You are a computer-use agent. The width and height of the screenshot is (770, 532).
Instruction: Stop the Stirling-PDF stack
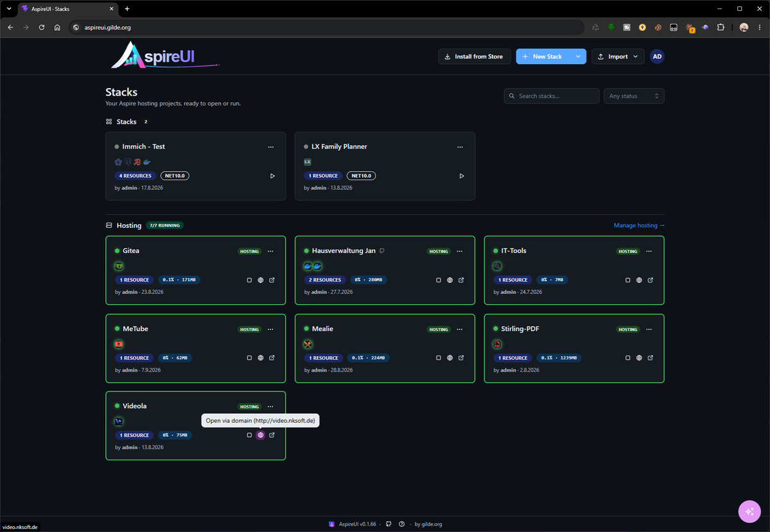click(628, 358)
